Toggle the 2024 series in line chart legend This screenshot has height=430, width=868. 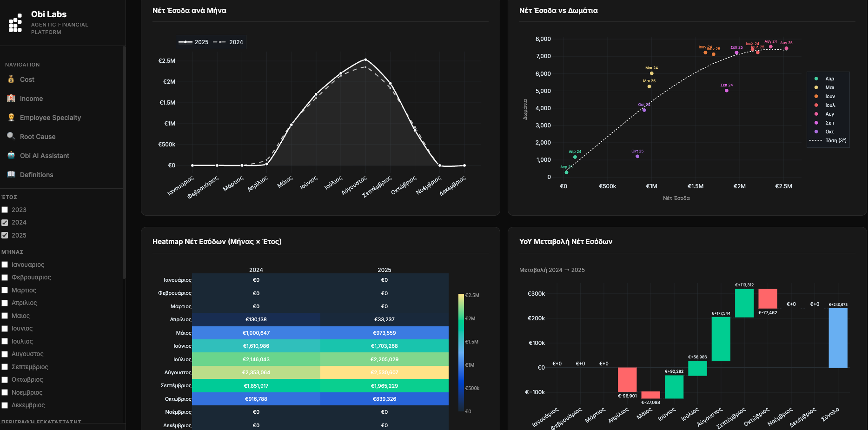click(x=228, y=42)
